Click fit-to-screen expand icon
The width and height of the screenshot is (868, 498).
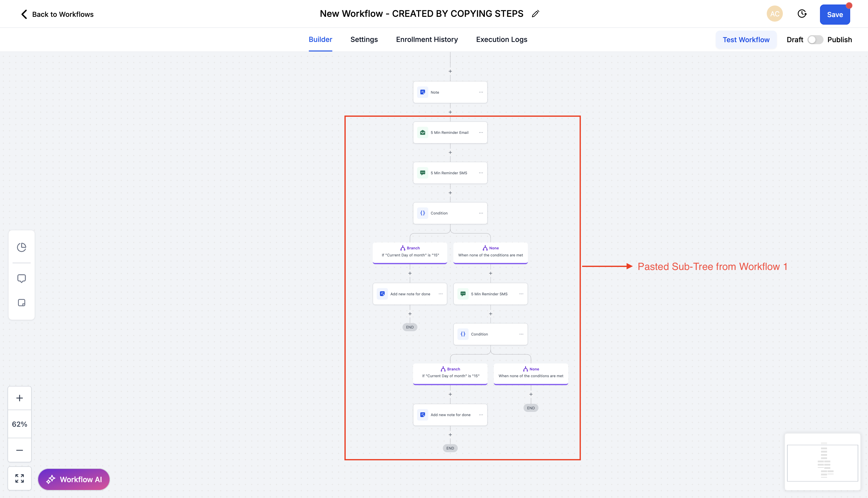(x=20, y=478)
